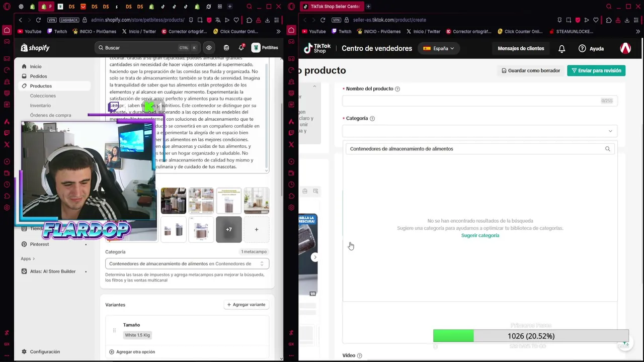Click the TikTok Shop logo

click(x=317, y=48)
